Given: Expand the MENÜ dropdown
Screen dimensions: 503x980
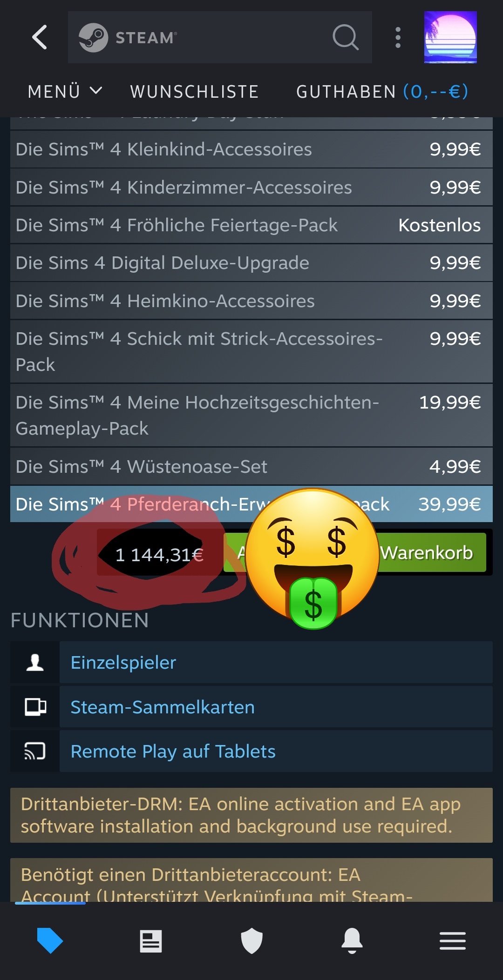Looking at the screenshot, I should [65, 91].
